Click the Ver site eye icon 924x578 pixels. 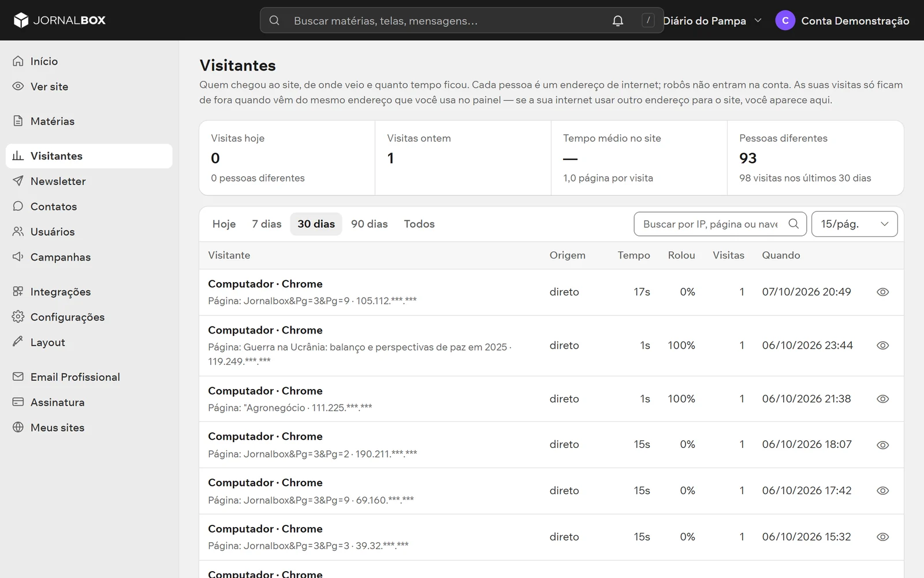click(x=18, y=87)
